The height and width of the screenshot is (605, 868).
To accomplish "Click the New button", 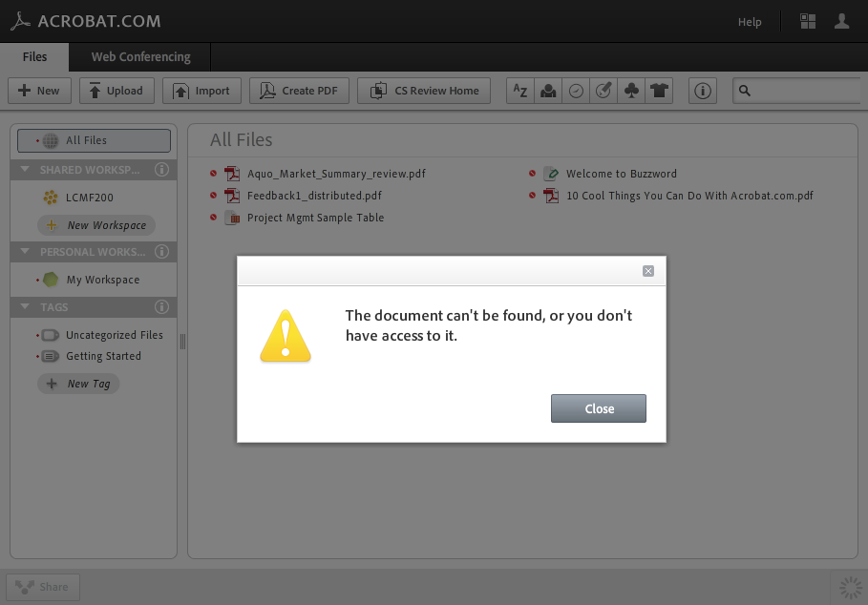I will 39,91.
